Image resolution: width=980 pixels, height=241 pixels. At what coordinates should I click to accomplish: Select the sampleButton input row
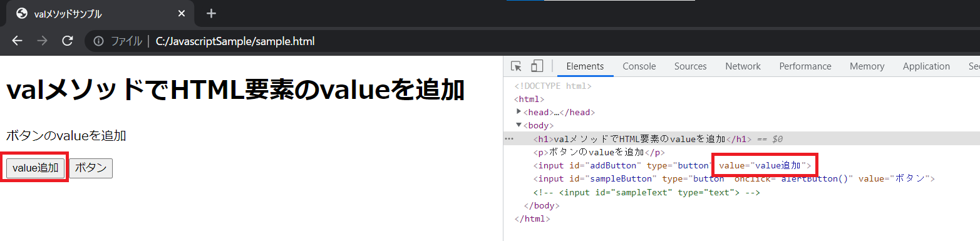(x=741, y=179)
